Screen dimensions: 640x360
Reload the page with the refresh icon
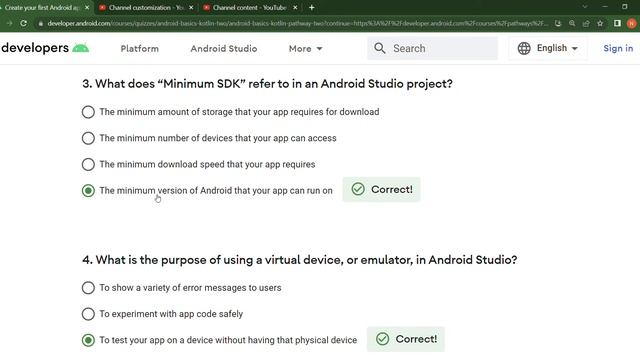23,23
